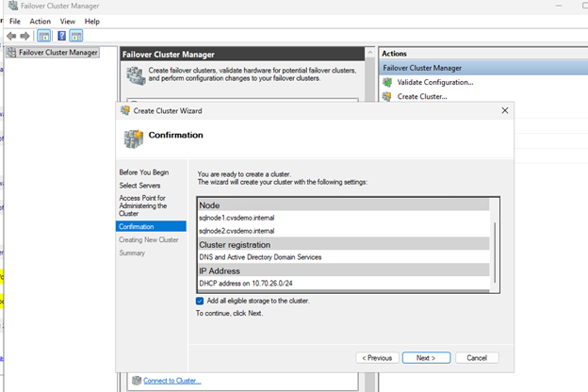
Task: Open the Help menu
Action: pyautogui.click(x=92, y=22)
